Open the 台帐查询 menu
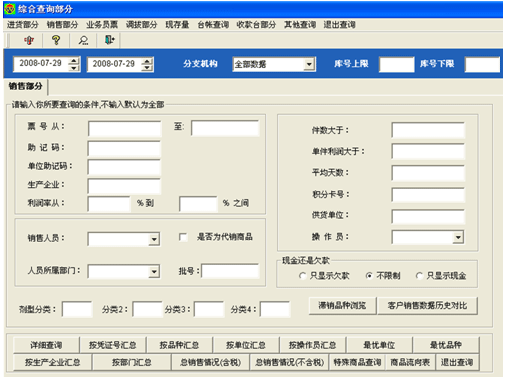The height and width of the screenshot is (380, 505). tap(213, 25)
